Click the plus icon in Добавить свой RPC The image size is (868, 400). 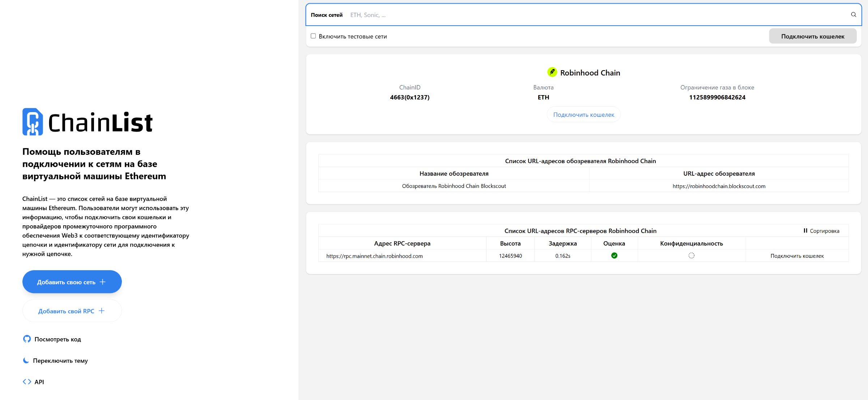tap(102, 311)
